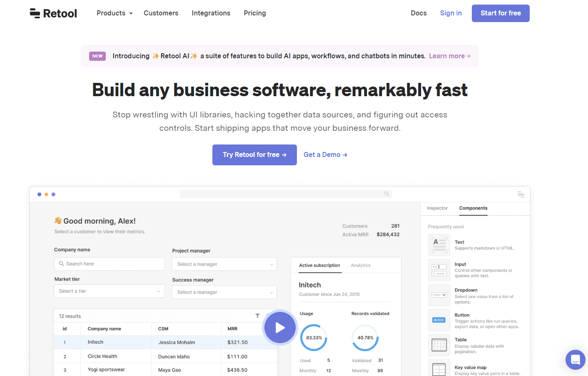Viewport: 588px width, 376px height.
Task: Select the Input component icon
Action: click(x=439, y=270)
